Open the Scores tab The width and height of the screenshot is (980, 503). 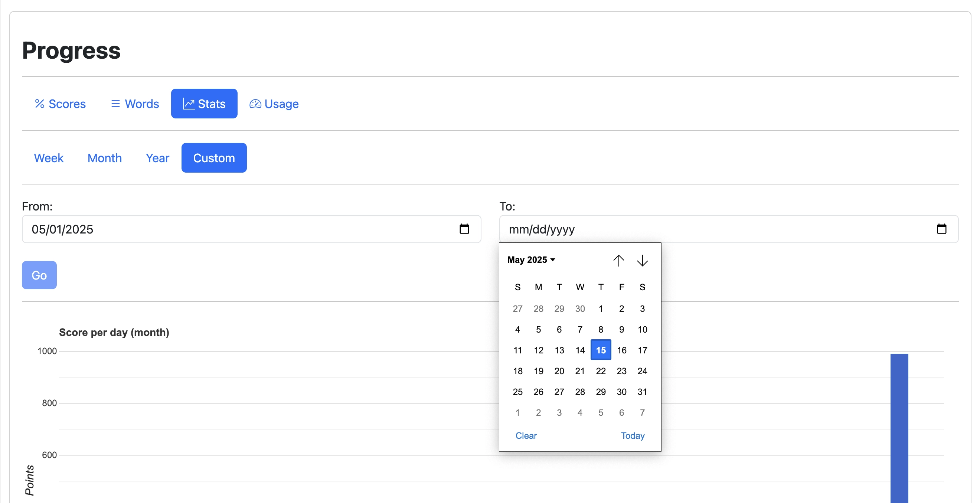(x=60, y=104)
